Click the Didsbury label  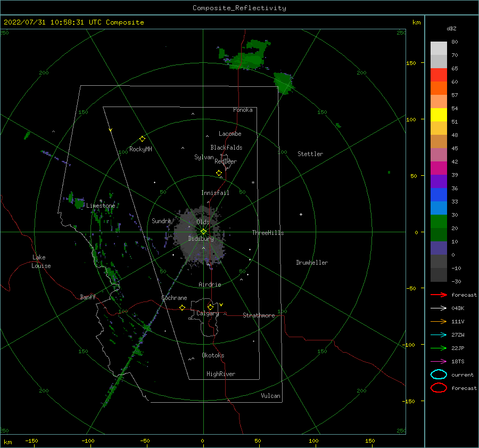tap(201, 239)
